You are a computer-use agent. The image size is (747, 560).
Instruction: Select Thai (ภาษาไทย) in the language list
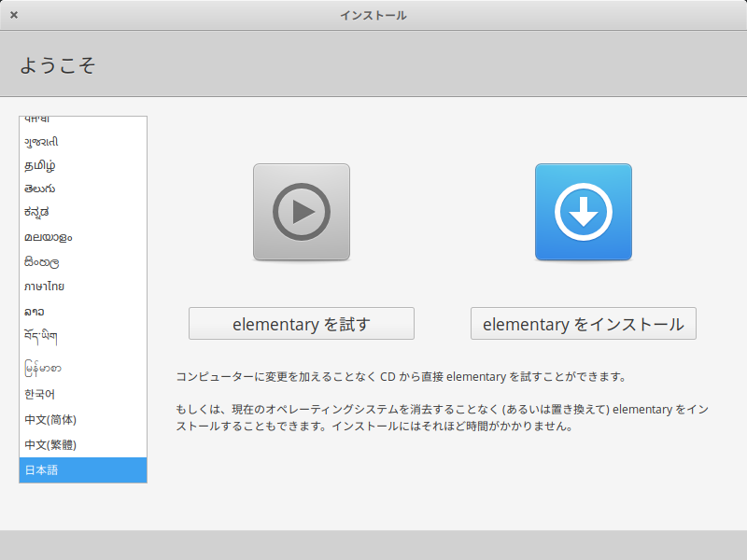coord(83,287)
